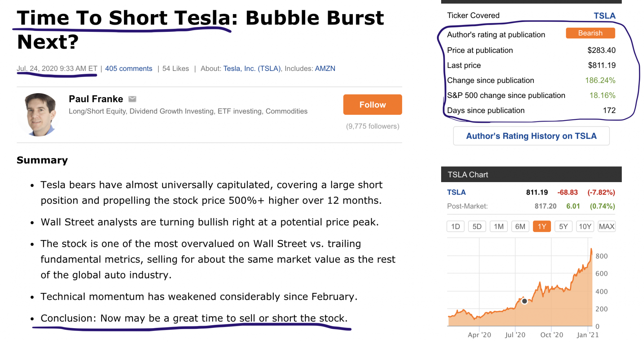This screenshot has height=342, width=644.
Task: Select the 1D chart range tab
Action: coord(455,227)
